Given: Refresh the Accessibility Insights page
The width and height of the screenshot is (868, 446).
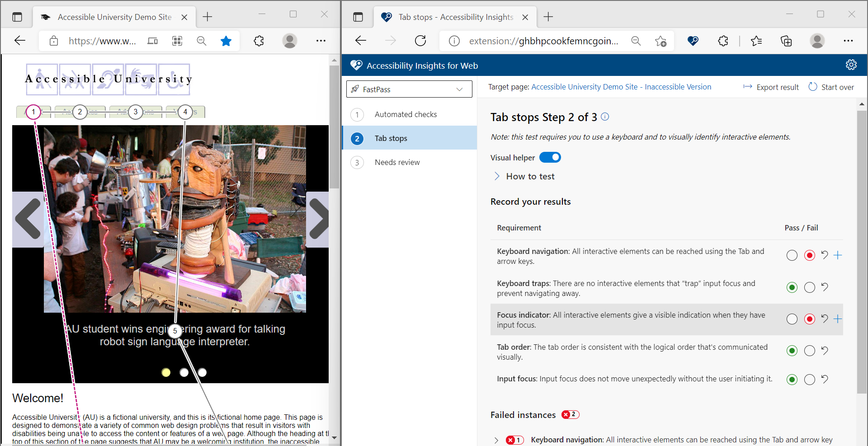Looking at the screenshot, I should (x=420, y=41).
